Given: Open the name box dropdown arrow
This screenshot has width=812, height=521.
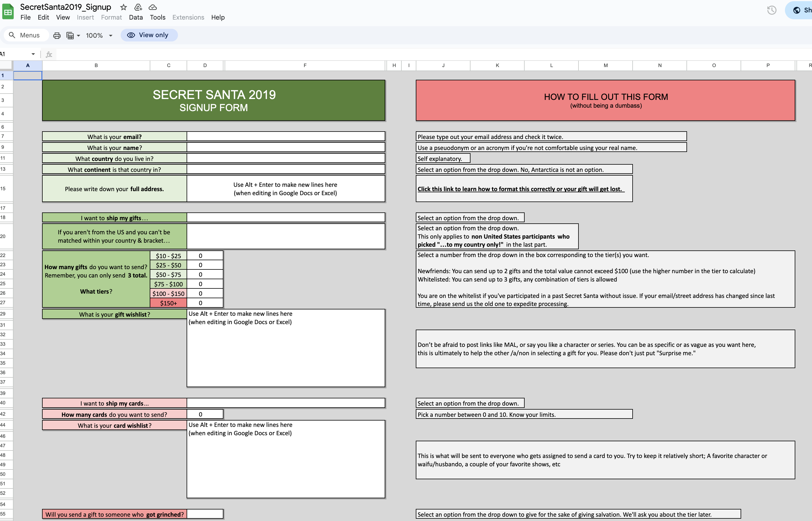Looking at the screenshot, I should tap(33, 54).
